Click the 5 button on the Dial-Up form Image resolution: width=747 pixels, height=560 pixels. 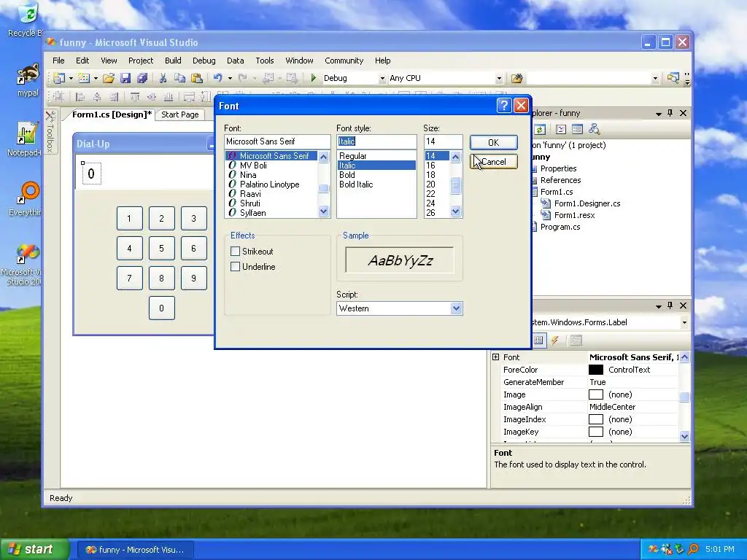pos(161,248)
